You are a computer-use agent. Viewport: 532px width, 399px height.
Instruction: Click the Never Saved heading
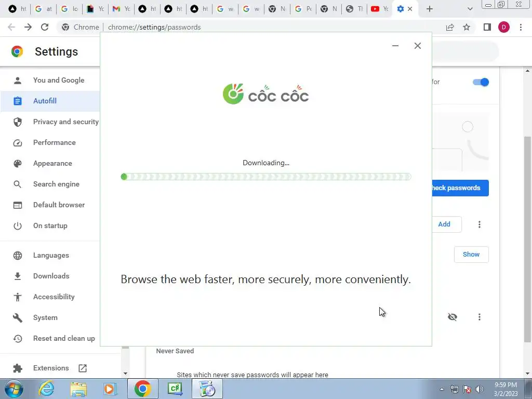click(x=175, y=351)
